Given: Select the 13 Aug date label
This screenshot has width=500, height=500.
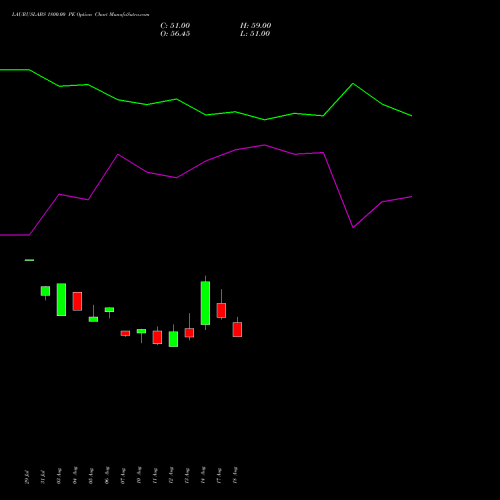Looking at the screenshot, I should pyautogui.click(x=187, y=476).
